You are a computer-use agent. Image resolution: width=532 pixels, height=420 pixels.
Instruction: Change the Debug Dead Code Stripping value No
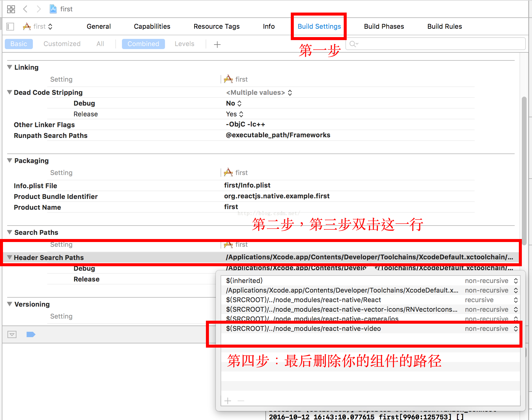[x=233, y=104]
